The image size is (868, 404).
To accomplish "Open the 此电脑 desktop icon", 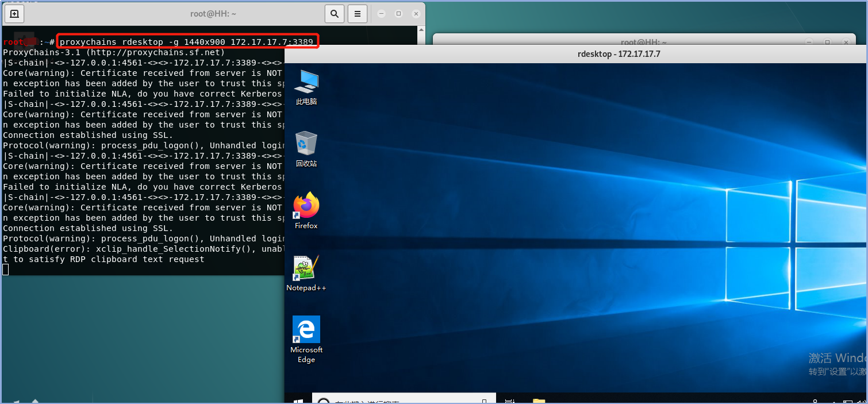I will pos(306,87).
